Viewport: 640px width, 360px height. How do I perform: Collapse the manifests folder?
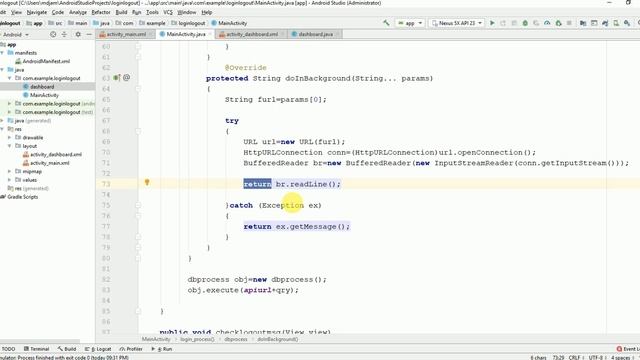tap(2, 53)
